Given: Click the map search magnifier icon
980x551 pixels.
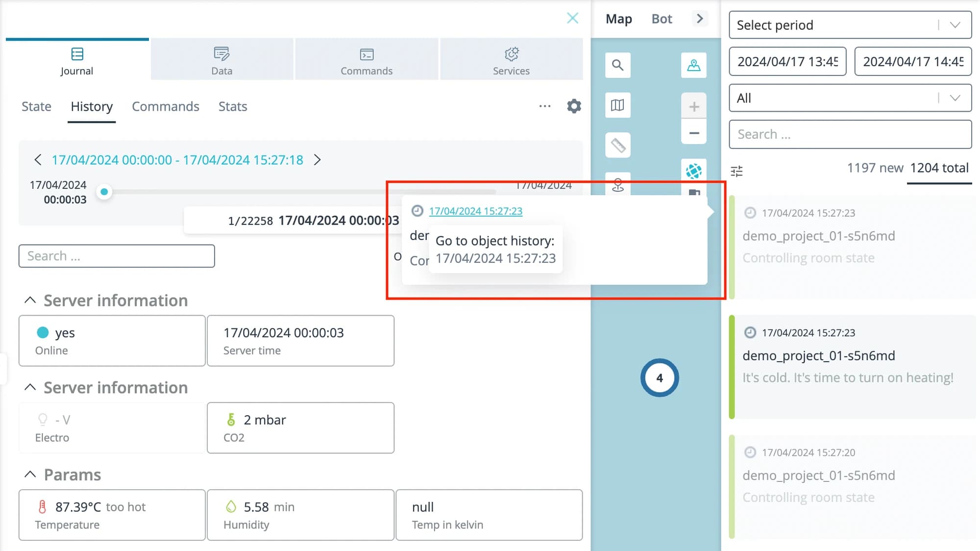Looking at the screenshot, I should (x=617, y=65).
